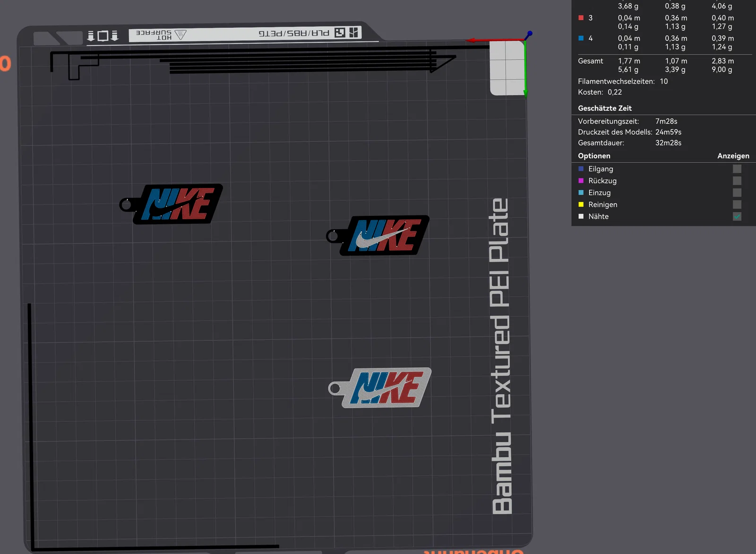Click the "3,68 g" value in the top row
The width and height of the screenshot is (756, 554).
(x=628, y=6)
